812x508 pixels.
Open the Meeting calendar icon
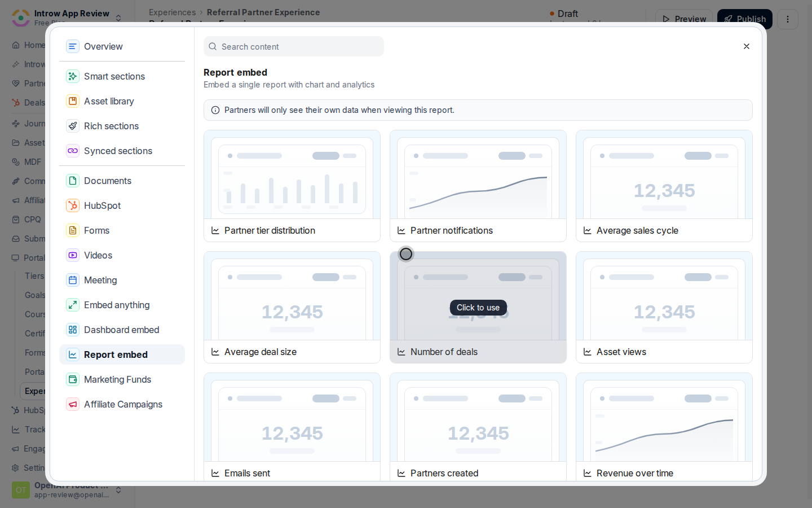73,280
